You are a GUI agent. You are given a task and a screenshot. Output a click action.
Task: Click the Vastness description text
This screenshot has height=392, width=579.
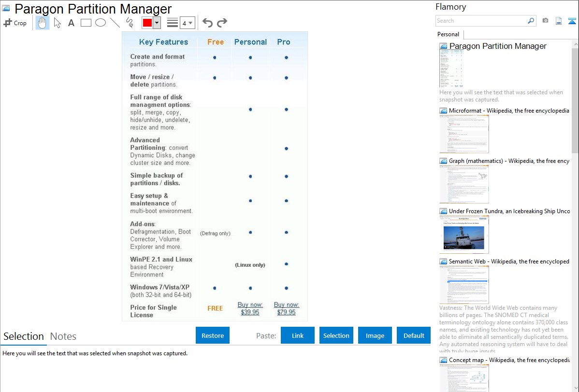[x=504, y=329]
